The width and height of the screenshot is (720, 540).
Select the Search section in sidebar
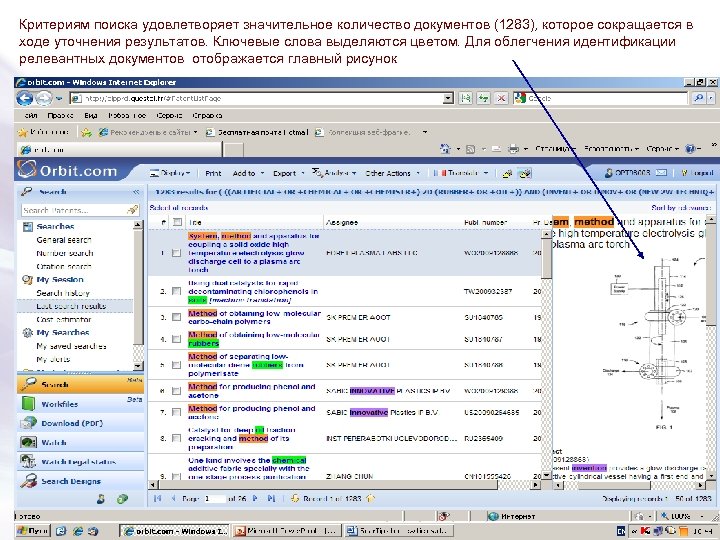point(80,384)
